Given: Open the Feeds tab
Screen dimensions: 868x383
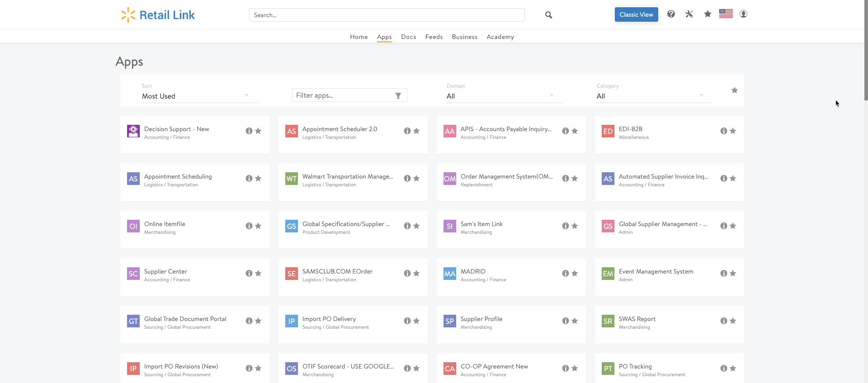Looking at the screenshot, I should pos(434,37).
